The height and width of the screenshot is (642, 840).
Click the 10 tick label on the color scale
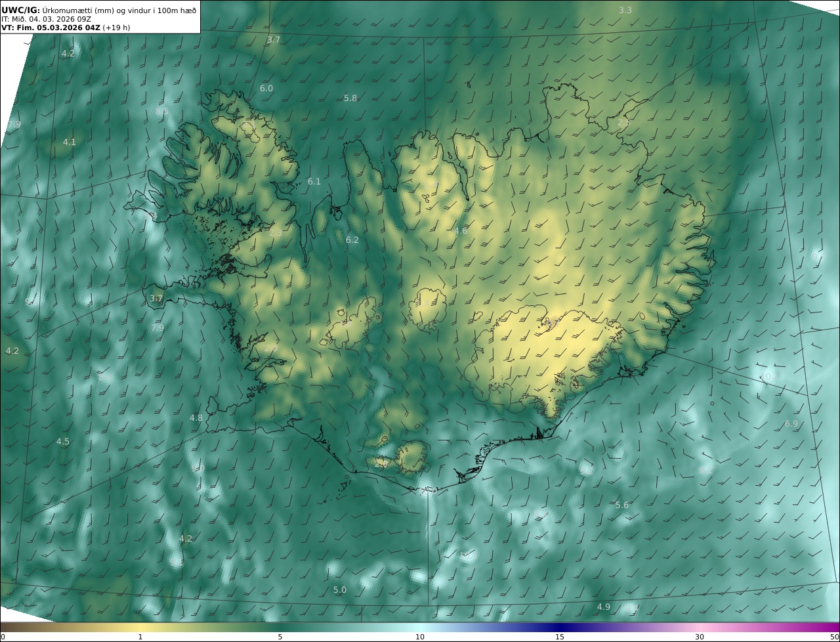click(x=420, y=637)
